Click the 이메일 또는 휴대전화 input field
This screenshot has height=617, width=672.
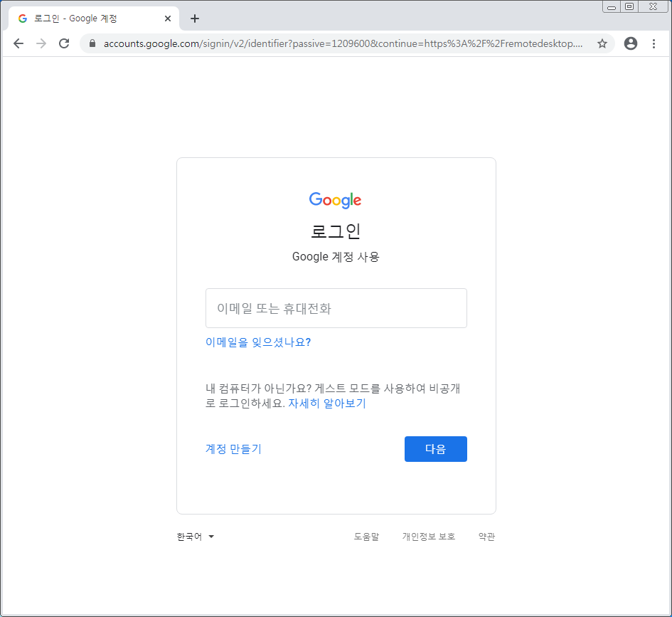[336, 308]
